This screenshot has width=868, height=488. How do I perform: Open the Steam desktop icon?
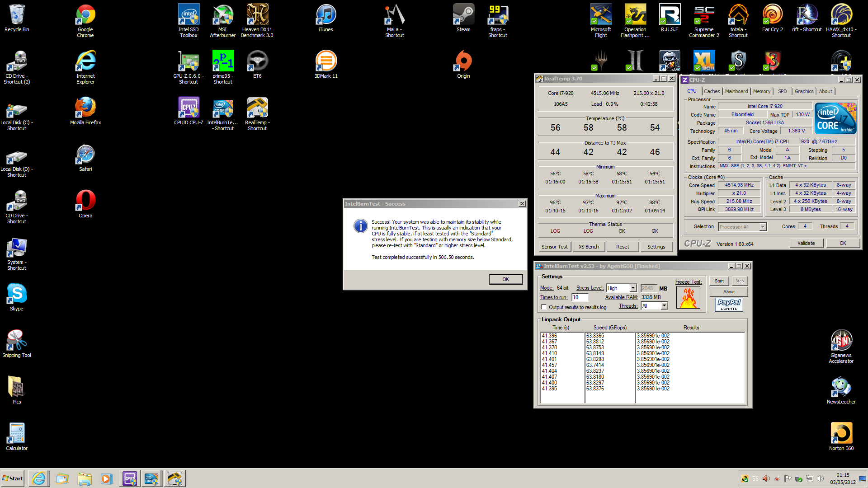pos(463,15)
